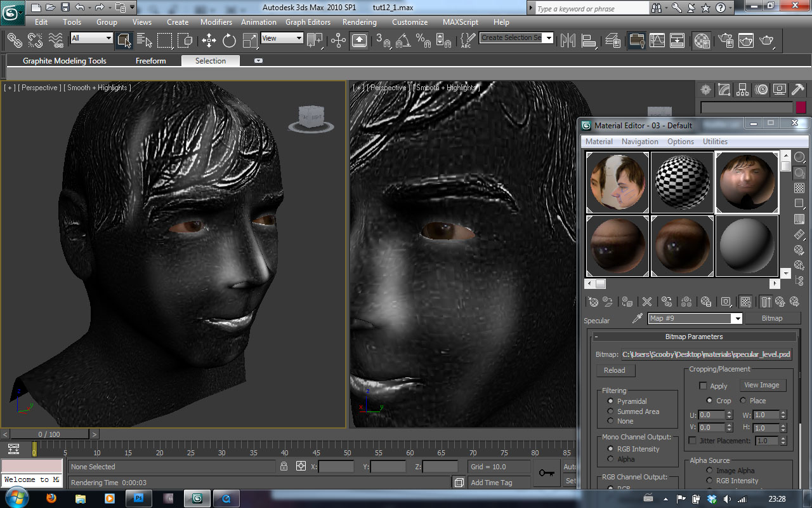The height and width of the screenshot is (508, 812).
Task: Click the View Image button
Action: pyautogui.click(x=763, y=385)
